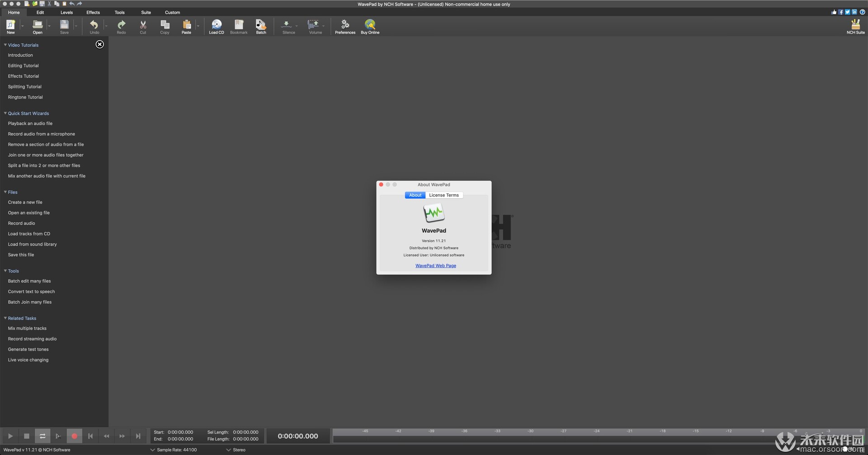Switch to the Edit ribbon tab
Image resolution: width=868 pixels, height=455 pixels.
[x=40, y=12]
